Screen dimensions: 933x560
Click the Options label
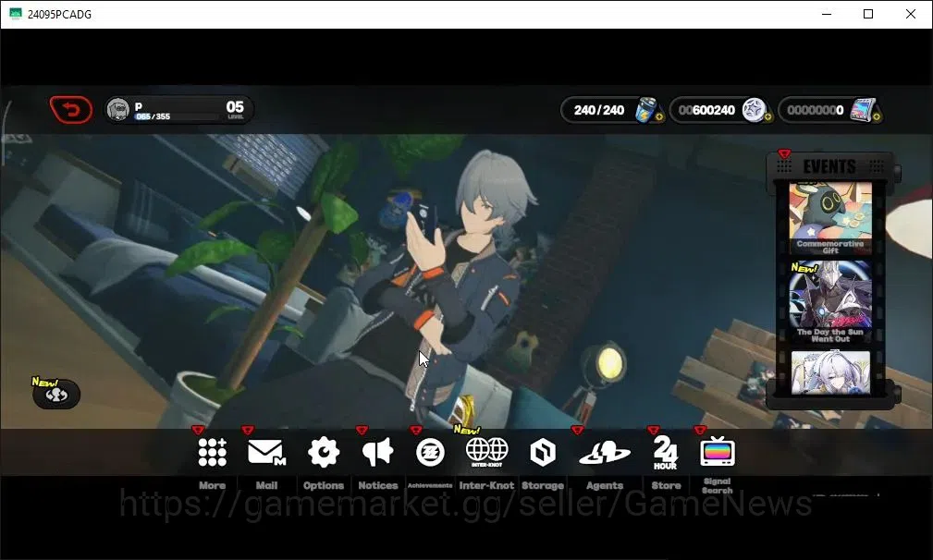(324, 486)
